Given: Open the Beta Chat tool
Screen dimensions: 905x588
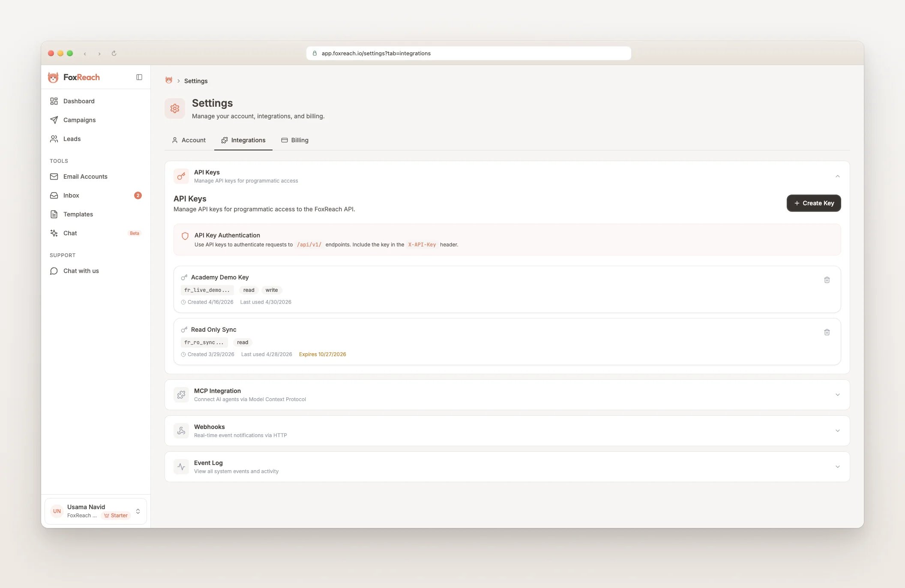Looking at the screenshot, I should pos(70,233).
